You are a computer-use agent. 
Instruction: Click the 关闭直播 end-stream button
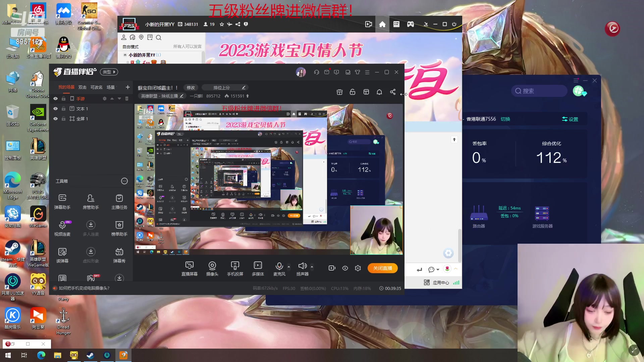tap(382, 268)
